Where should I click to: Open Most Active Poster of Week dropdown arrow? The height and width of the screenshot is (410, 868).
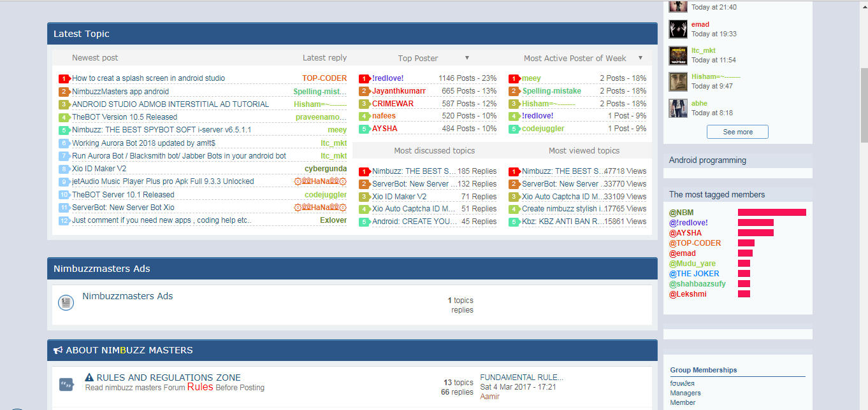pyautogui.click(x=640, y=58)
